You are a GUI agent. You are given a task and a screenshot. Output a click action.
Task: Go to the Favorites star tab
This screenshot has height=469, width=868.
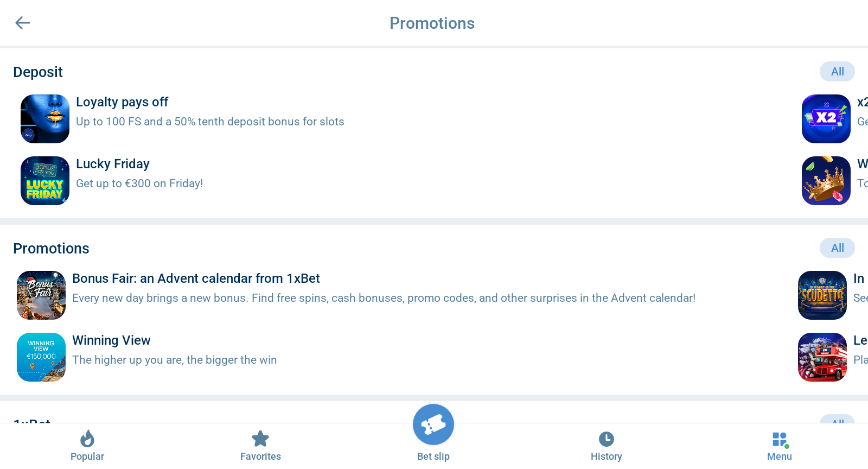tap(260, 445)
